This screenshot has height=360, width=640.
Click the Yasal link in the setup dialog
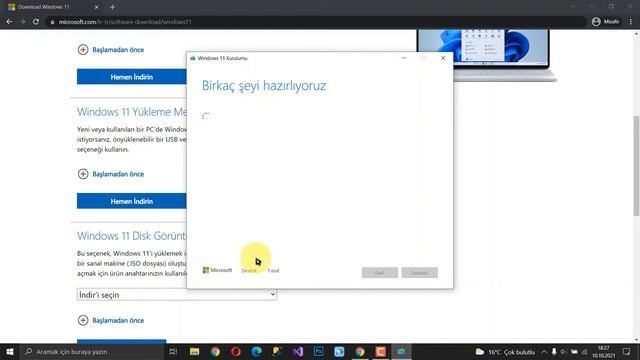click(273, 271)
